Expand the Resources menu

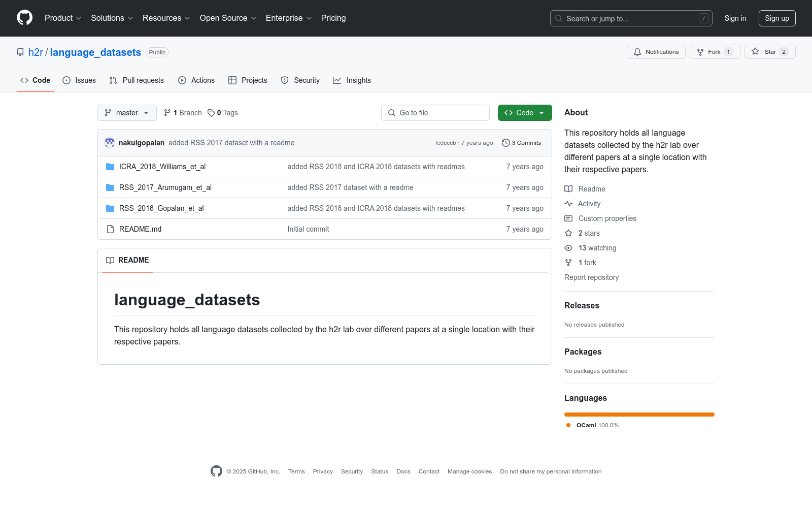coord(166,18)
